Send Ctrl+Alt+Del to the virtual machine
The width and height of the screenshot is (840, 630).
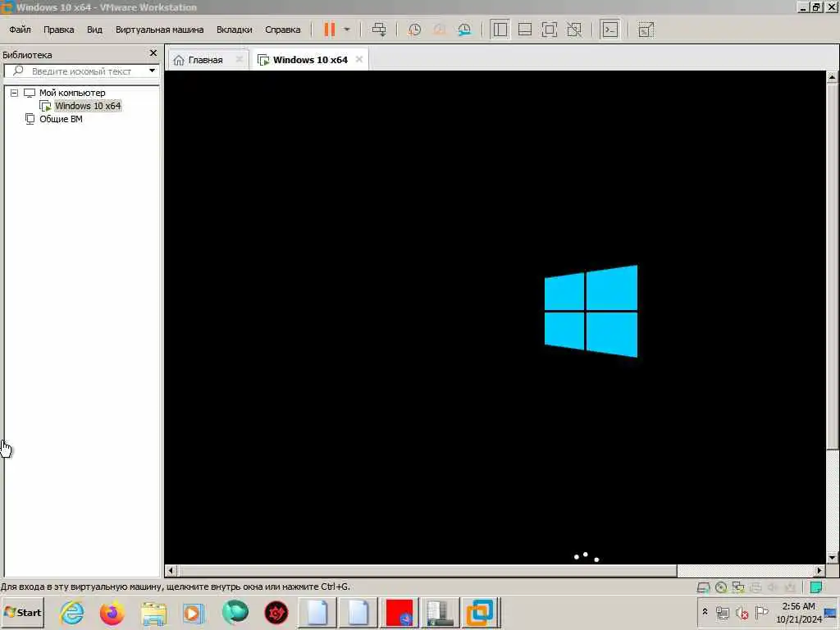click(x=379, y=30)
